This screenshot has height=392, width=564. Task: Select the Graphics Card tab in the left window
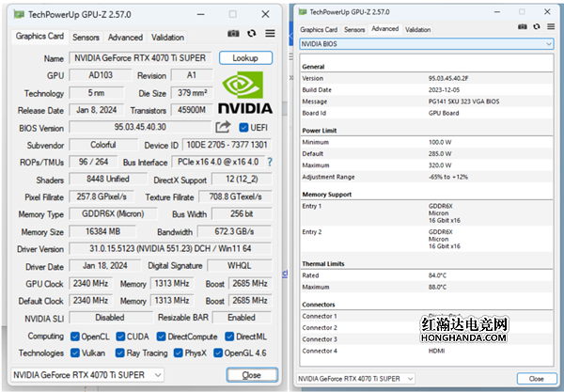pyautogui.click(x=39, y=36)
